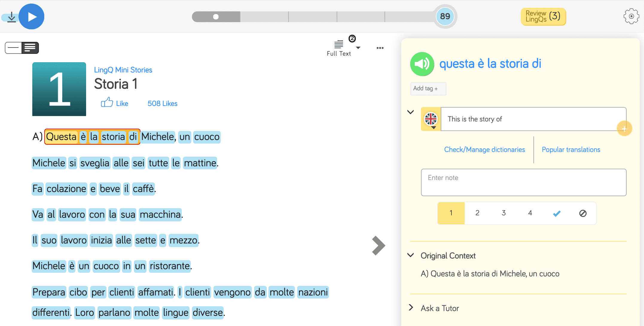Switch to sentence view mode toggle
The image size is (644, 326).
[x=13, y=48]
